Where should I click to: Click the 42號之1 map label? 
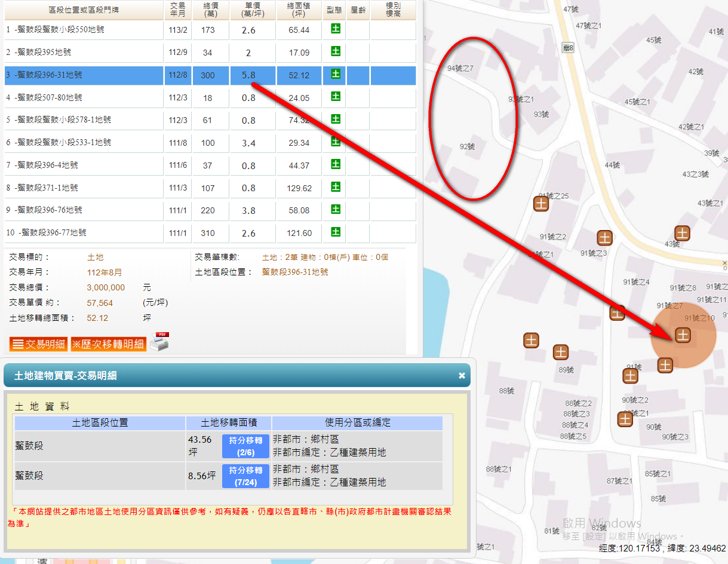[692, 127]
